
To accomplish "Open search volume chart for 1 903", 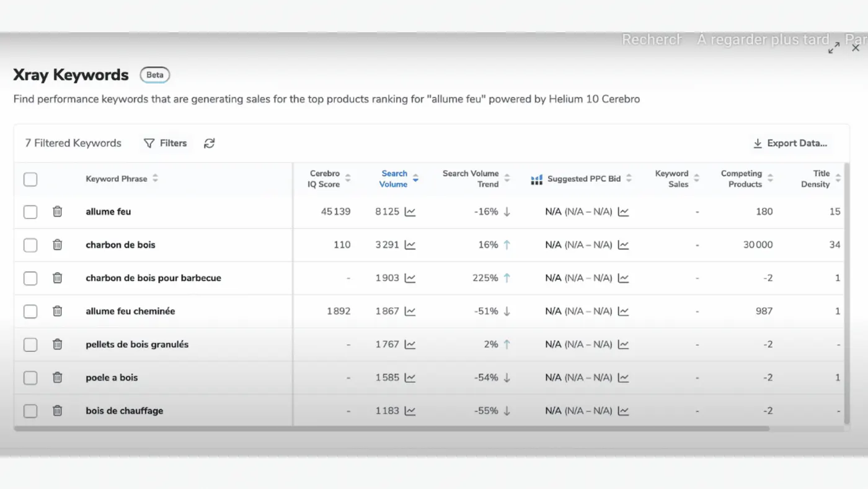I will click(410, 278).
